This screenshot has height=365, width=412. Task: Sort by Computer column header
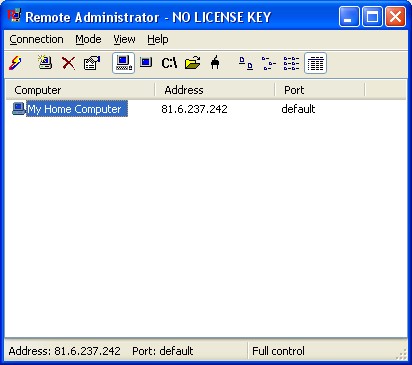pos(80,90)
